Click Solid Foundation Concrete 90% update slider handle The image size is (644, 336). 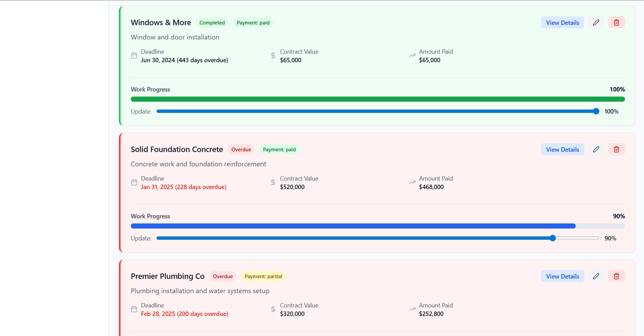[553, 238]
